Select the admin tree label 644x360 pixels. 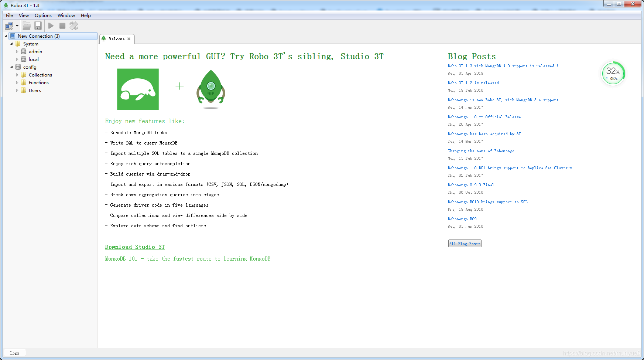click(35, 51)
